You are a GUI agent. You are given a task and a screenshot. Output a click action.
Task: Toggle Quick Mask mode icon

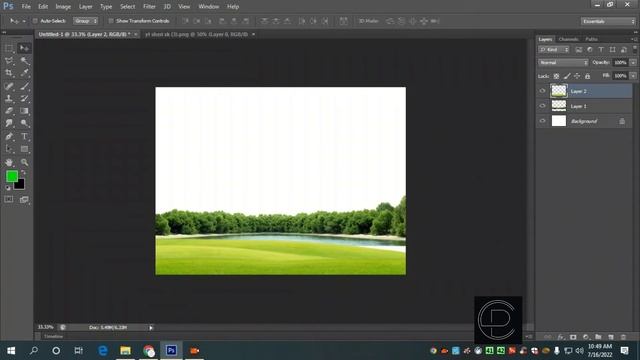click(x=9, y=199)
